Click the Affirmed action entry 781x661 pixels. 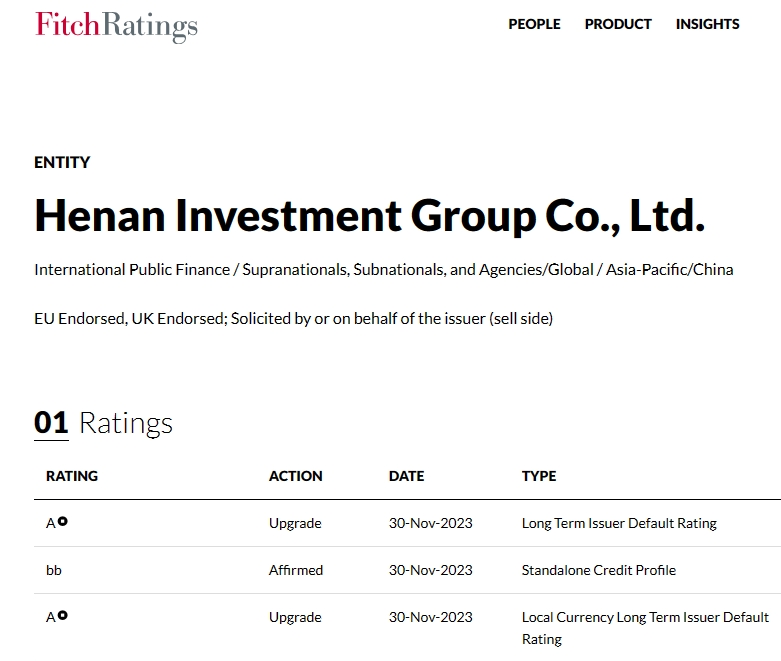coord(296,570)
